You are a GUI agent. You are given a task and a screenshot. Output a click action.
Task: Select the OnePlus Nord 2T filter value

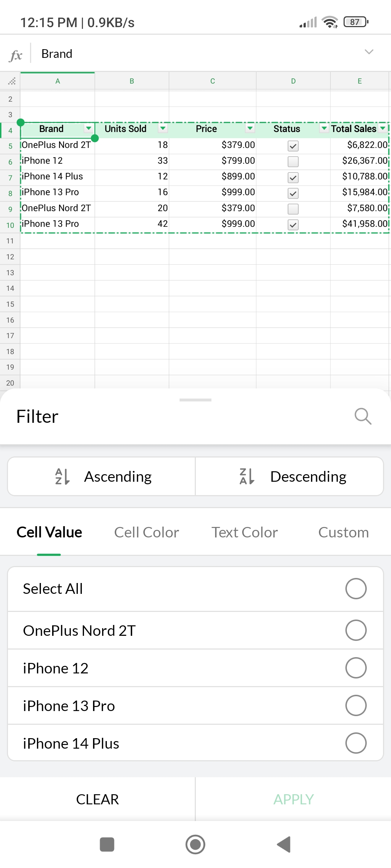click(x=356, y=630)
